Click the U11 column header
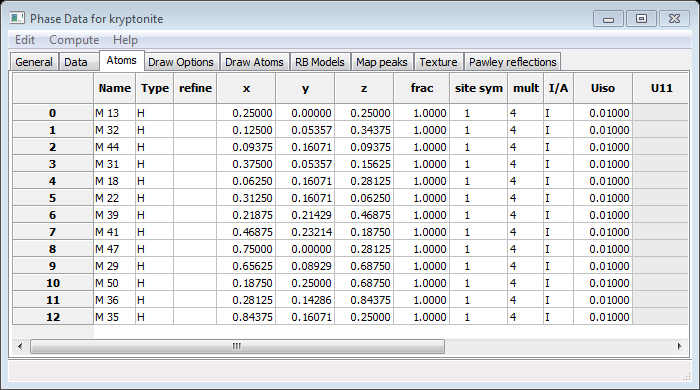This screenshot has width=700, height=390. [x=661, y=88]
